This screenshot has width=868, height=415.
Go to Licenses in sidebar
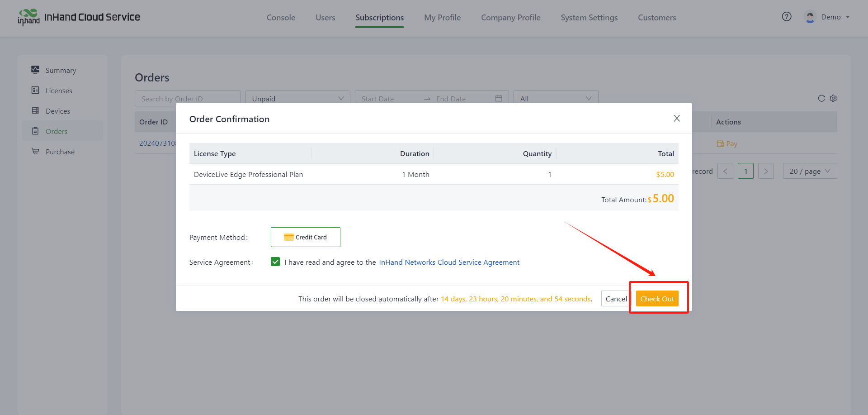click(x=59, y=91)
